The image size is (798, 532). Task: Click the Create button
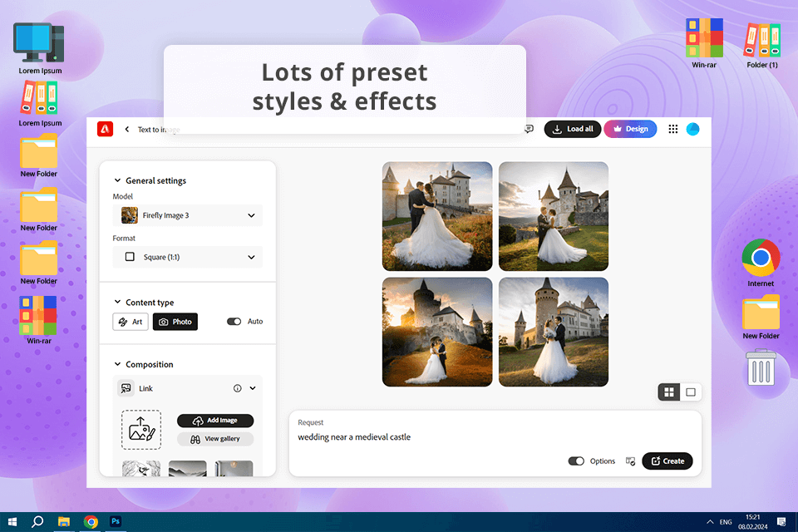tap(667, 461)
